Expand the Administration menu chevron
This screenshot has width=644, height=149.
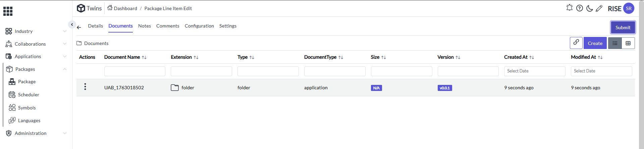pos(65,133)
